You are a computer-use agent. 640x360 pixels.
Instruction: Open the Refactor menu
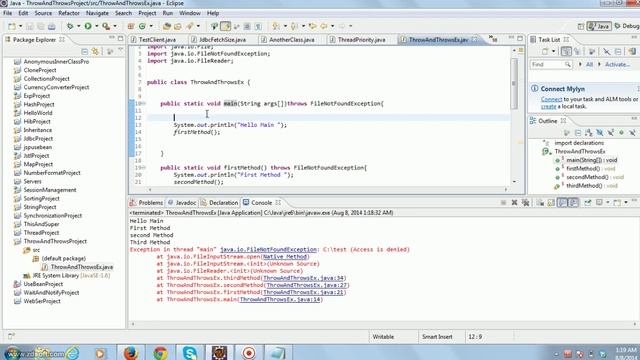tap(69, 13)
